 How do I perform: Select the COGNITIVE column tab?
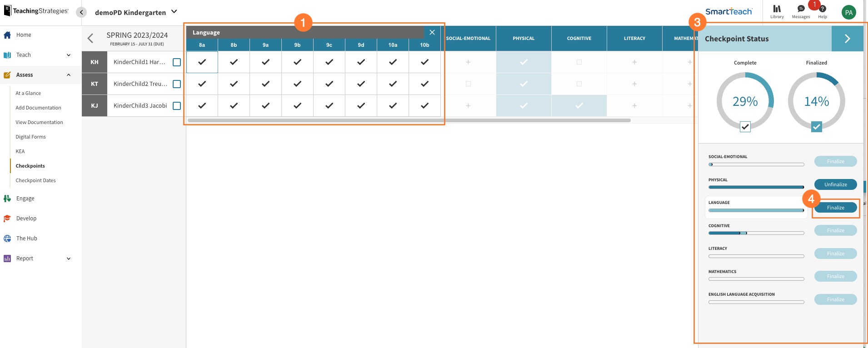tap(579, 39)
